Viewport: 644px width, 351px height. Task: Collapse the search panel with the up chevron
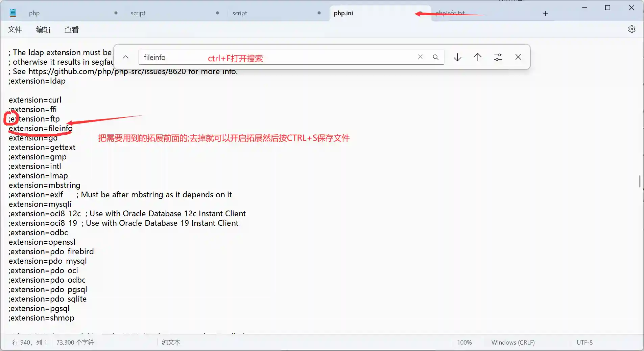click(125, 57)
